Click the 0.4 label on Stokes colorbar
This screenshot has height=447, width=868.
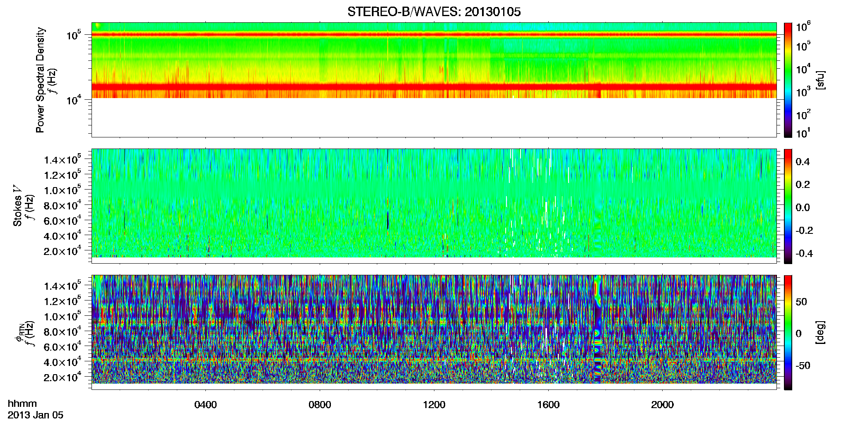tap(803, 162)
